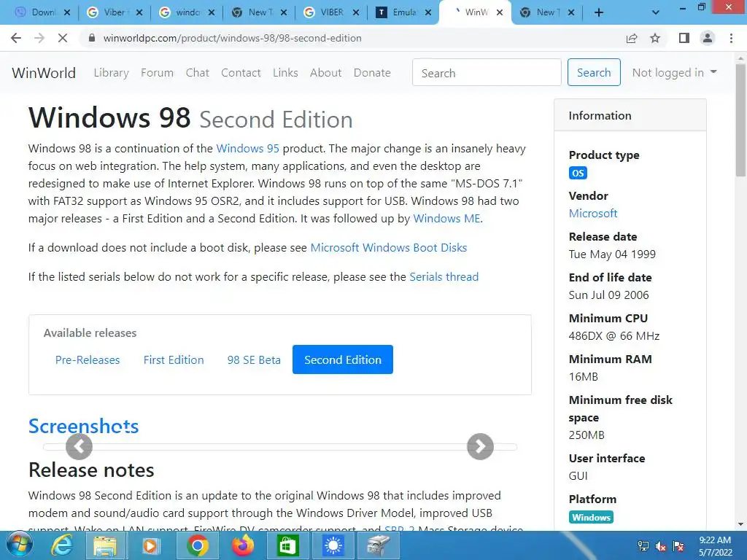This screenshot has width=747, height=560.
Task: Click the page vertical scrollbar
Action: [x=741, y=120]
